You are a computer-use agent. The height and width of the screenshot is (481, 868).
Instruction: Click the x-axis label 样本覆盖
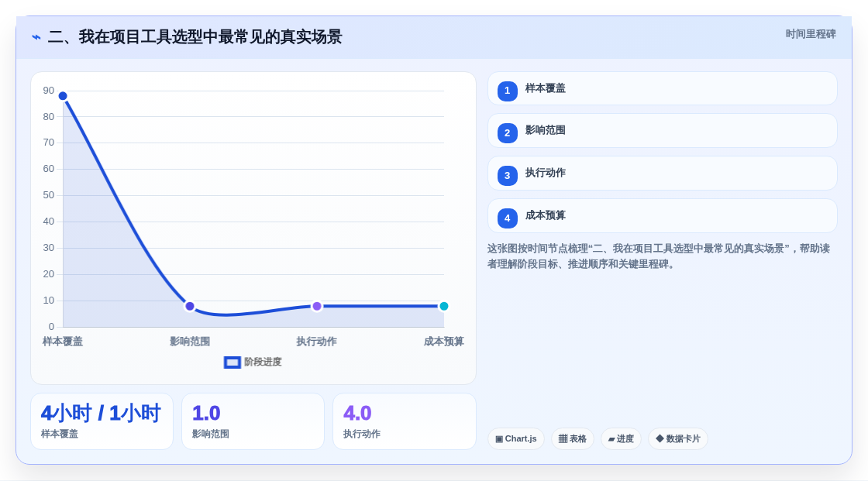[x=63, y=342]
